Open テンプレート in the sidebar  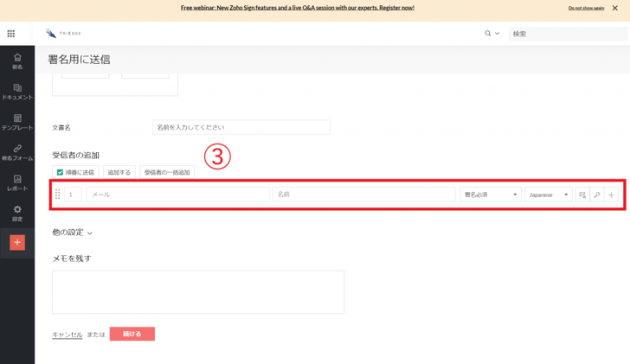17,123
